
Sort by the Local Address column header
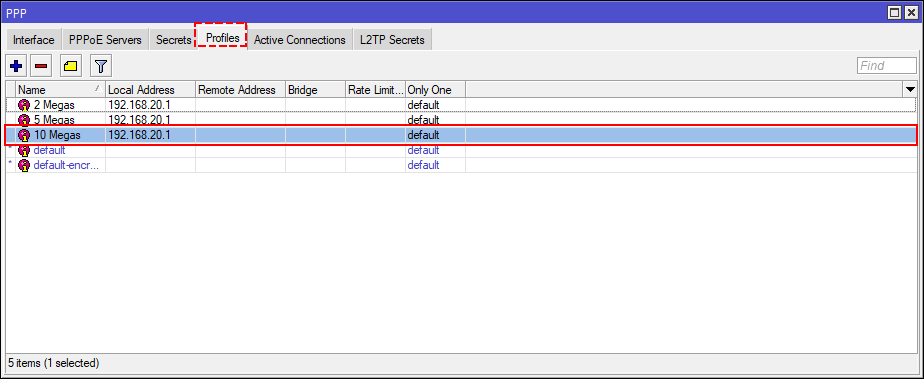click(x=150, y=90)
